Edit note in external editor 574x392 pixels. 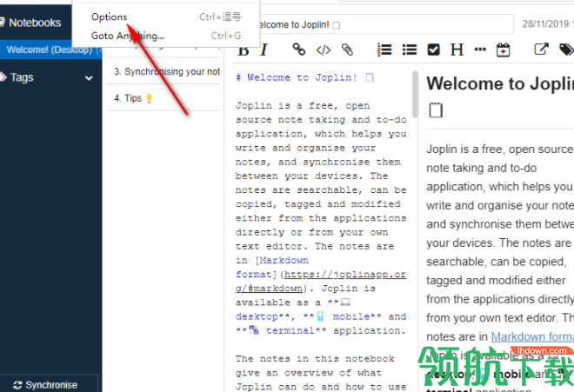pyautogui.click(x=541, y=50)
